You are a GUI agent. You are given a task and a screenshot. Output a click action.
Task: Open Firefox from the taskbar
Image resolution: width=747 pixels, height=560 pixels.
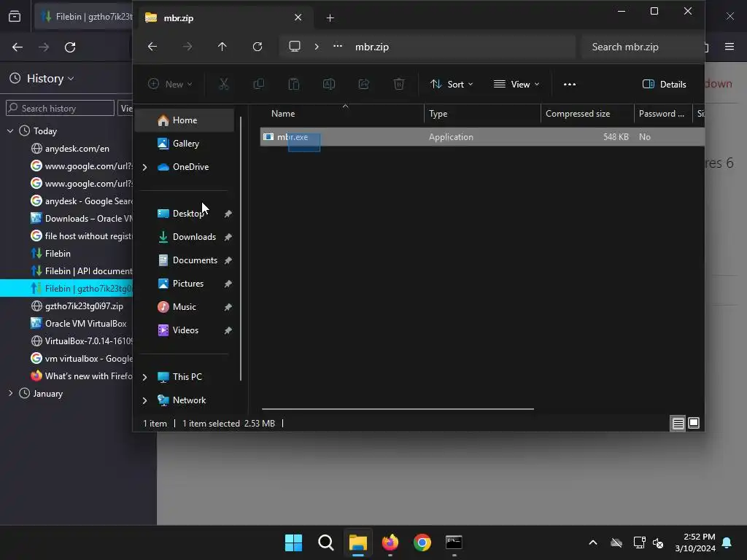tap(390, 542)
